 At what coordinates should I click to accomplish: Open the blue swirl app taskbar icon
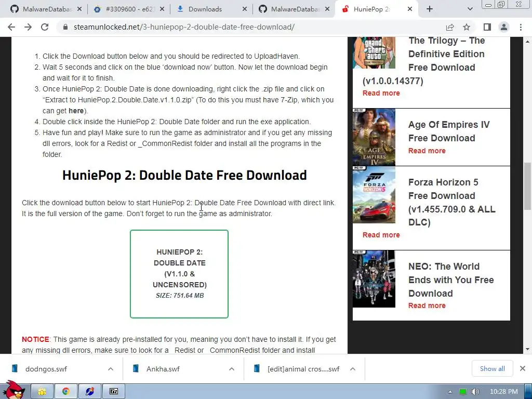pyautogui.click(x=89, y=392)
